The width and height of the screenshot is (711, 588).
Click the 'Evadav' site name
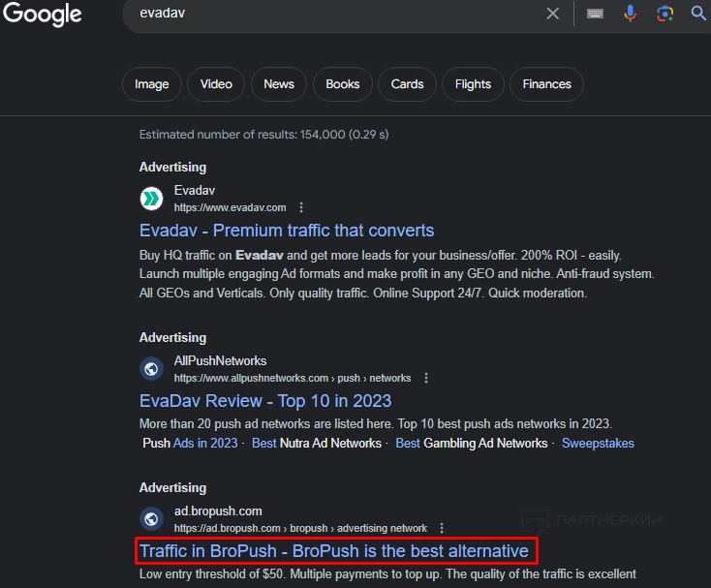tap(195, 191)
